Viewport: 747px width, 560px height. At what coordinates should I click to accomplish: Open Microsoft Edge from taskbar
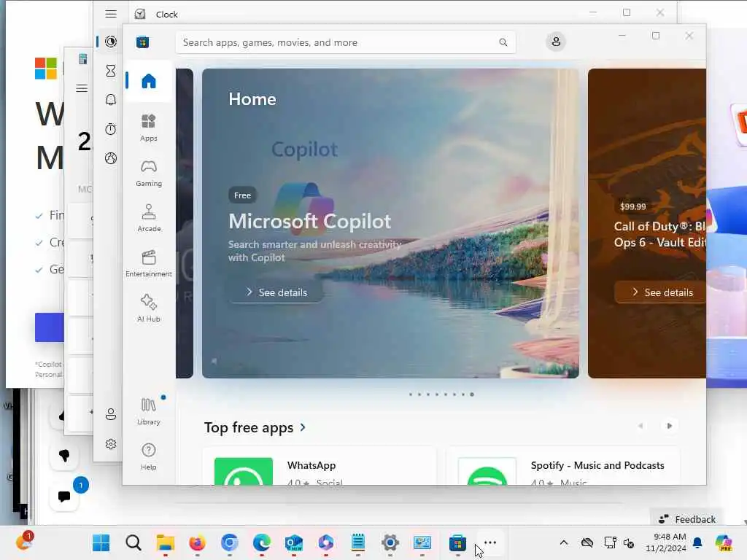coord(262,542)
